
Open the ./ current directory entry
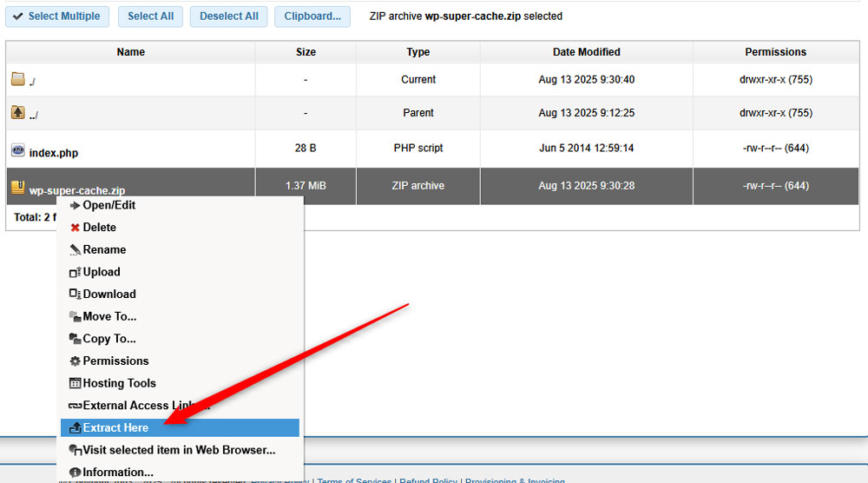click(x=32, y=82)
